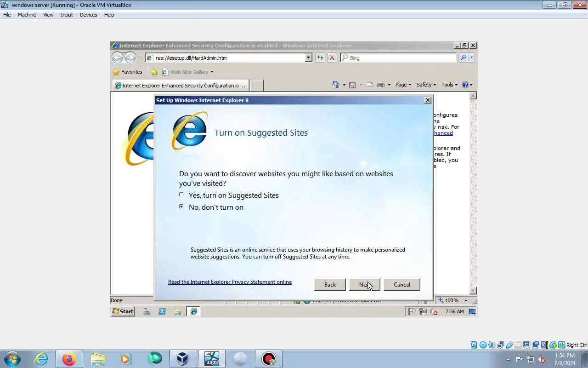This screenshot has height=368, width=588.
Task: Open the Safety menu in IE
Action: [x=426, y=85]
